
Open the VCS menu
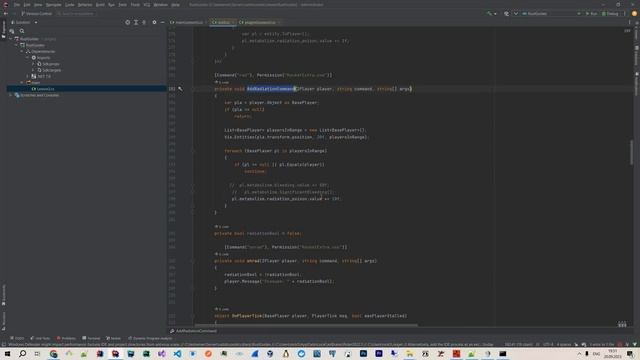coord(147,5)
